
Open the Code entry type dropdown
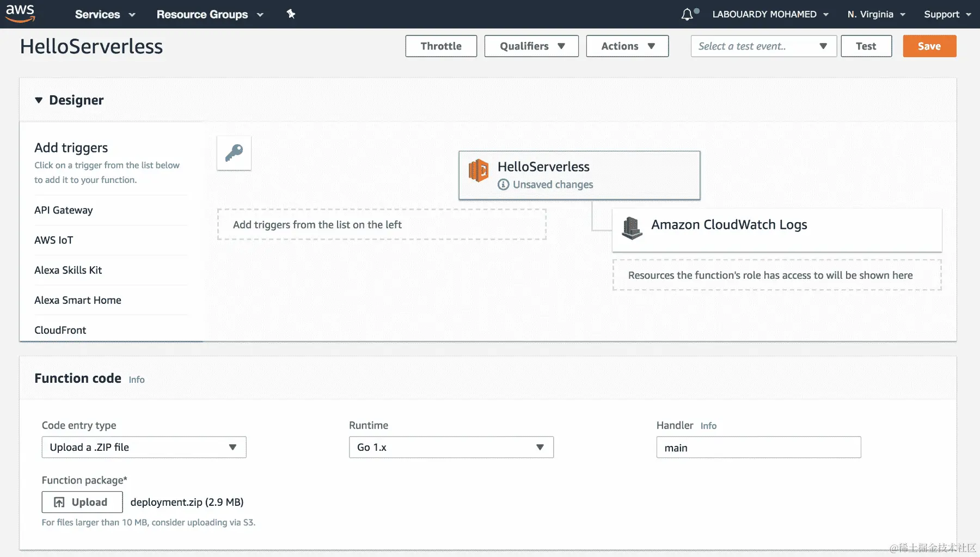pyautogui.click(x=144, y=447)
